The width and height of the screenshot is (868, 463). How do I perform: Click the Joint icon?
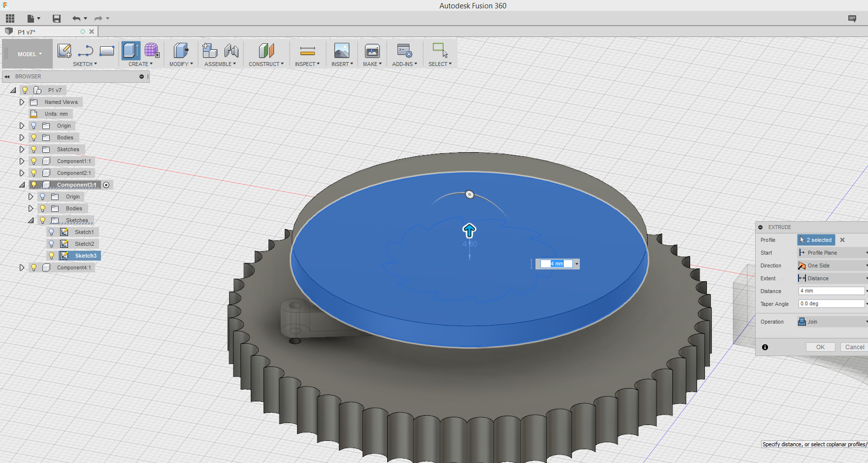231,51
